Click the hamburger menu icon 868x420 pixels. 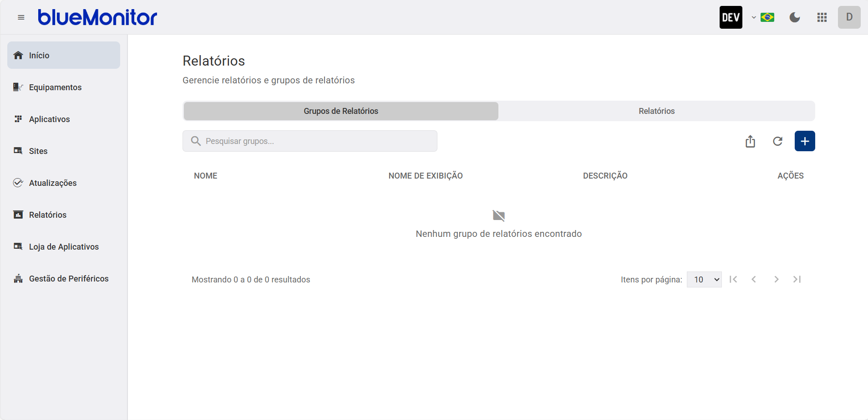(x=21, y=17)
